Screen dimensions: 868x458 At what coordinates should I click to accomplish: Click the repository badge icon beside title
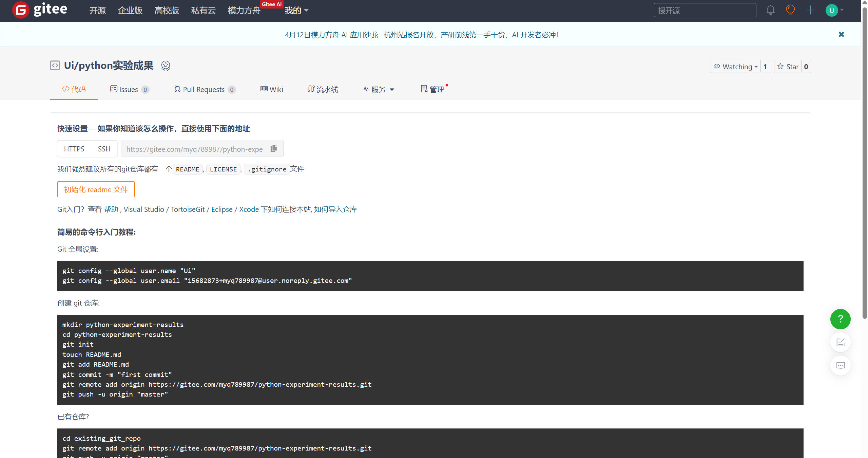tap(166, 66)
